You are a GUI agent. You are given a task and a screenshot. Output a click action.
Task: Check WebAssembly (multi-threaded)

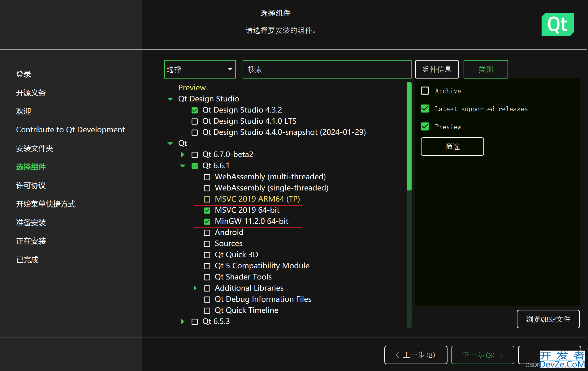click(x=207, y=177)
